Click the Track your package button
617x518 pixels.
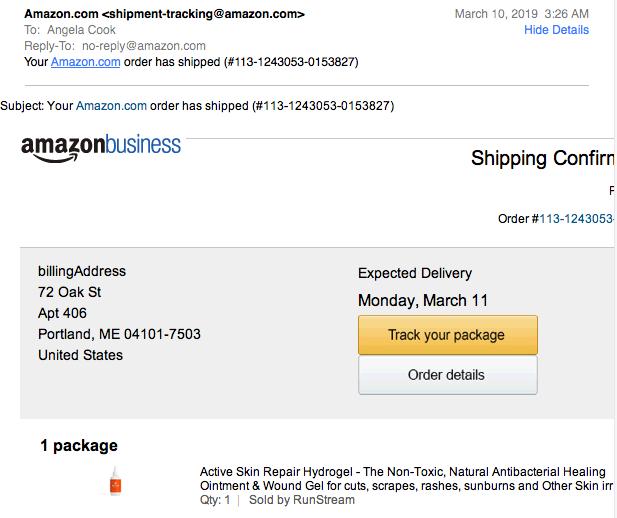tap(447, 335)
